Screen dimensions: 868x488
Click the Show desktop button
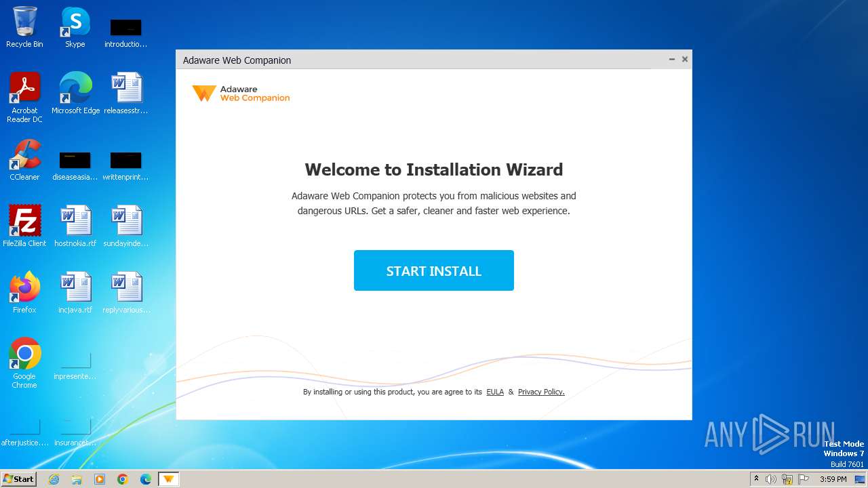tap(859, 479)
